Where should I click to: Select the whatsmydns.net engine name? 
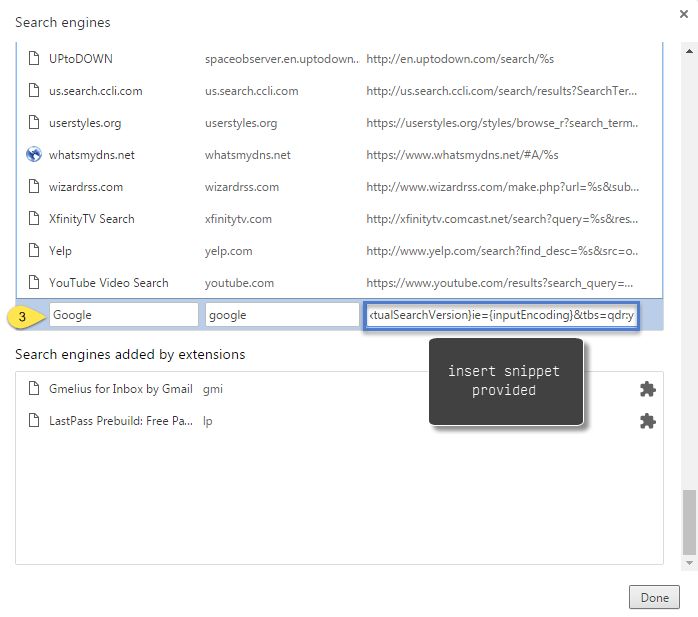pyautogui.click(x=92, y=155)
